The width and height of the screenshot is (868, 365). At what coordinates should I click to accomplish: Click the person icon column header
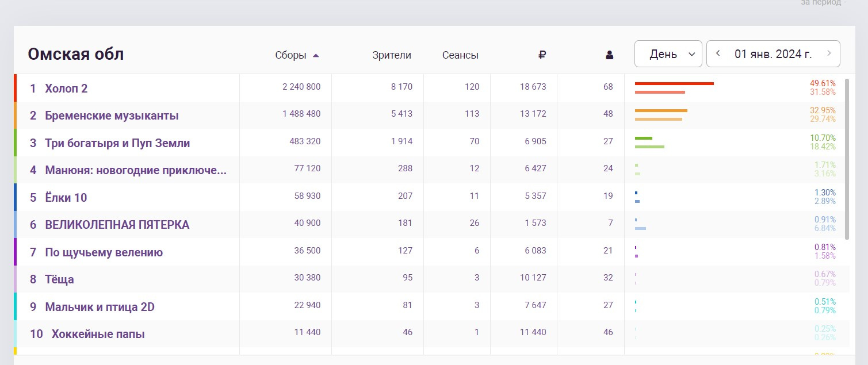[609, 55]
